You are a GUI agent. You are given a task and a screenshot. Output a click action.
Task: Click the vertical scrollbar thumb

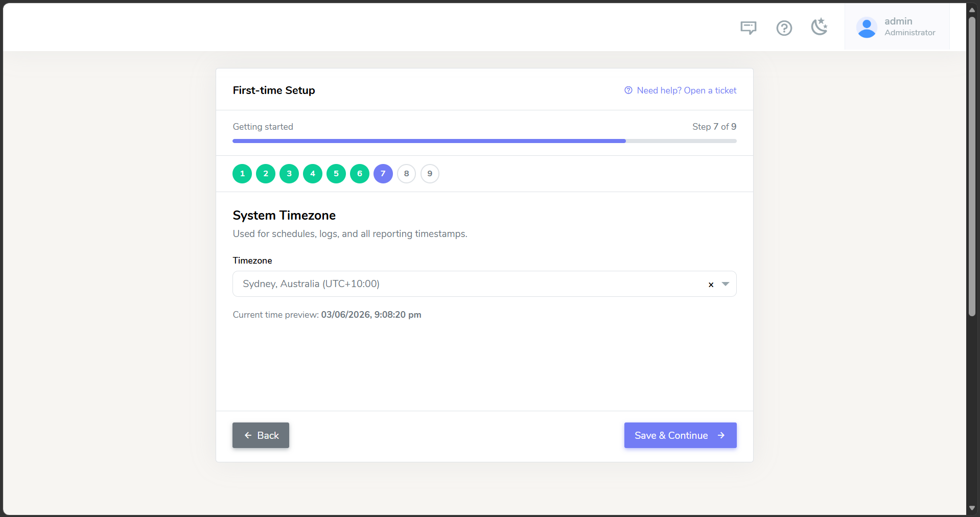pos(972,166)
